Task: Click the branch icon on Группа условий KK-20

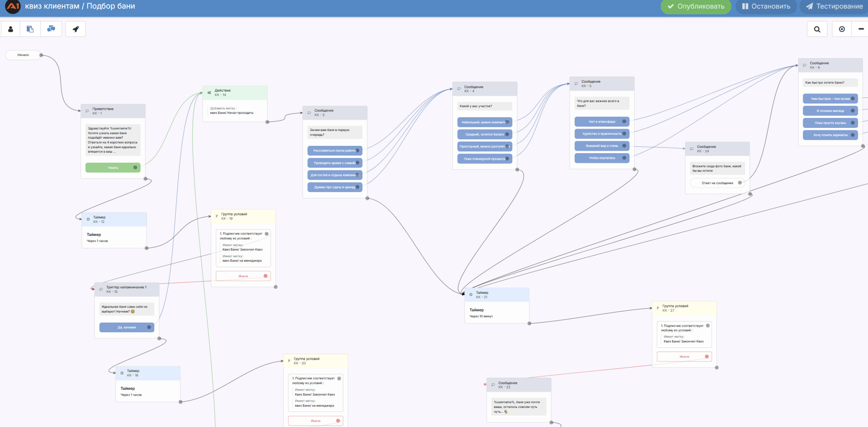Action: tap(289, 361)
